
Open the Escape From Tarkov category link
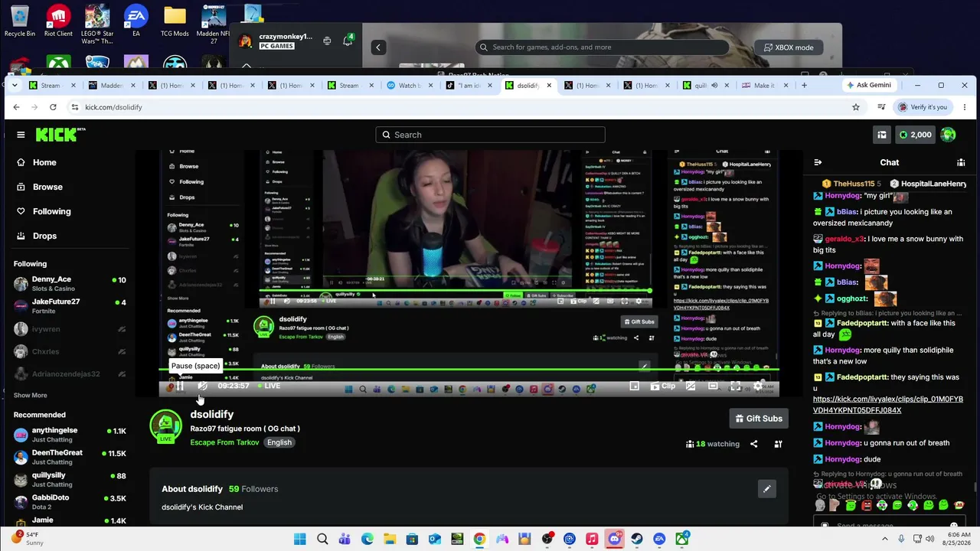click(x=224, y=442)
